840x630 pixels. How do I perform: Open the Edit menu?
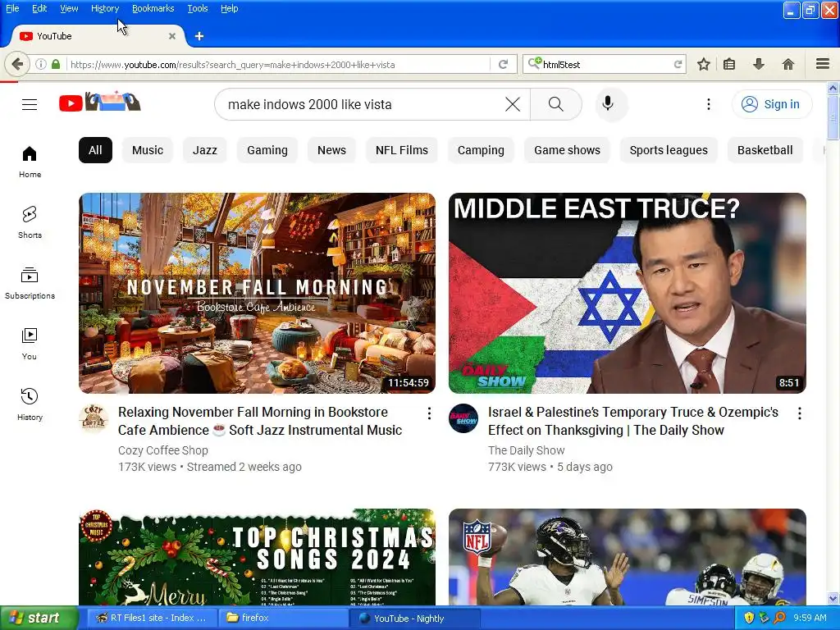click(39, 8)
